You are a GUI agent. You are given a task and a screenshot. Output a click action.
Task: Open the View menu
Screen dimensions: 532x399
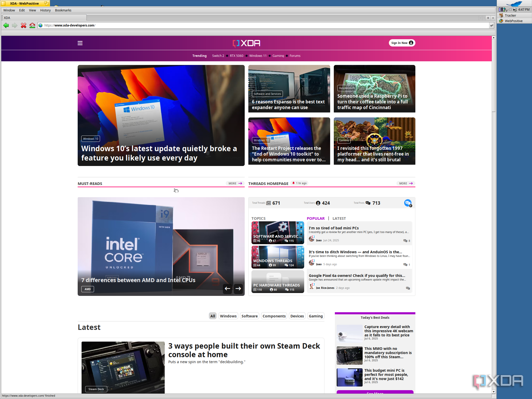pyautogui.click(x=32, y=10)
